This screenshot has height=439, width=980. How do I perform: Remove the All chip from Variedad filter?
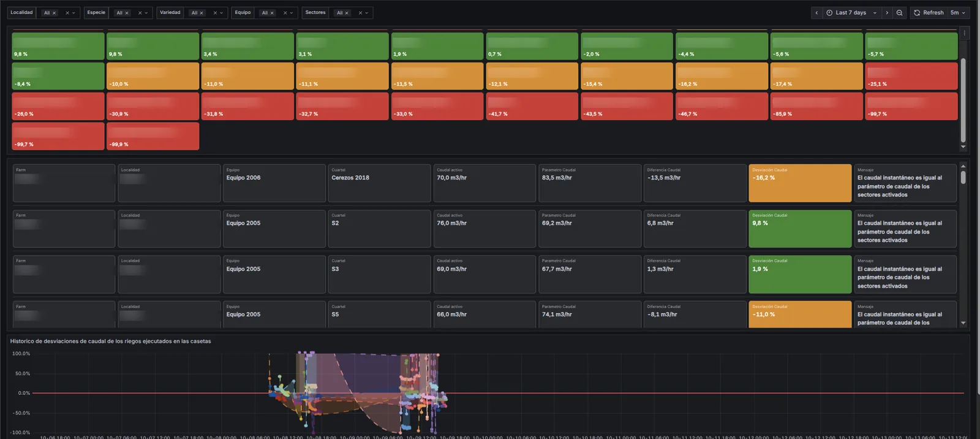pyautogui.click(x=202, y=13)
